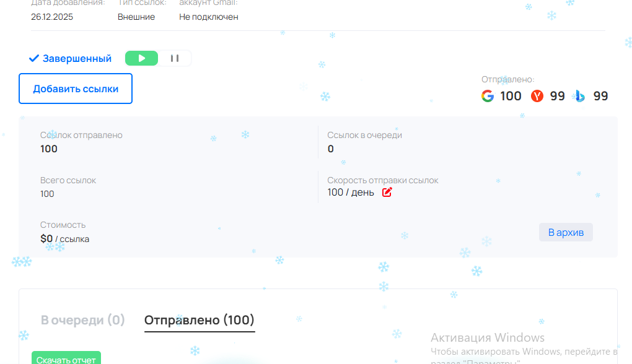
Task: Download report with Скачать отчет button
Action: click(x=66, y=358)
